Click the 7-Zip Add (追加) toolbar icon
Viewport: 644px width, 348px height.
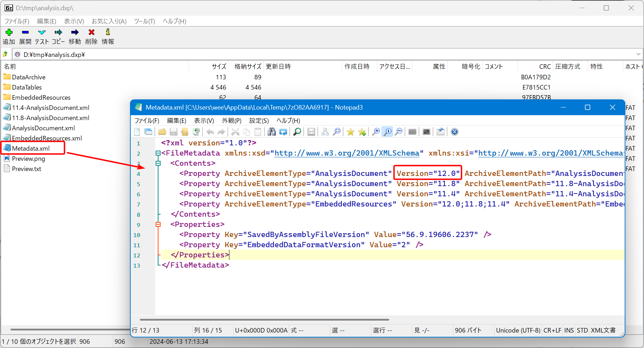click(x=9, y=32)
